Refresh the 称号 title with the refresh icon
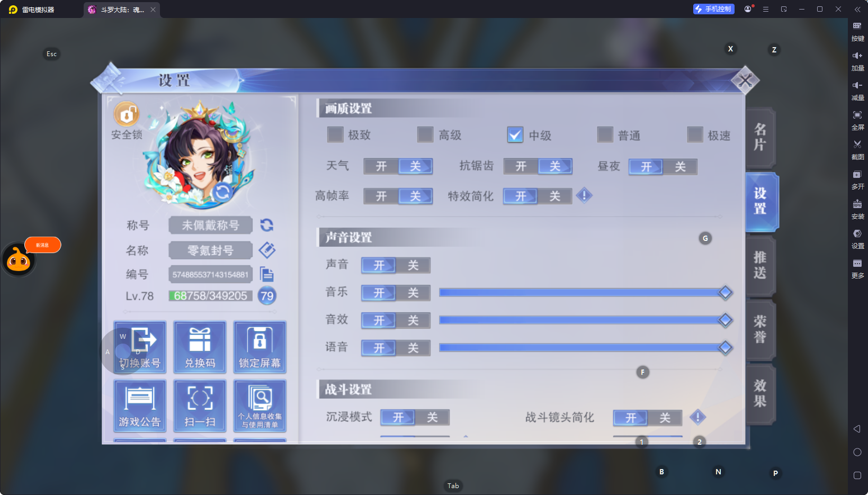868x495 pixels. [x=267, y=225]
